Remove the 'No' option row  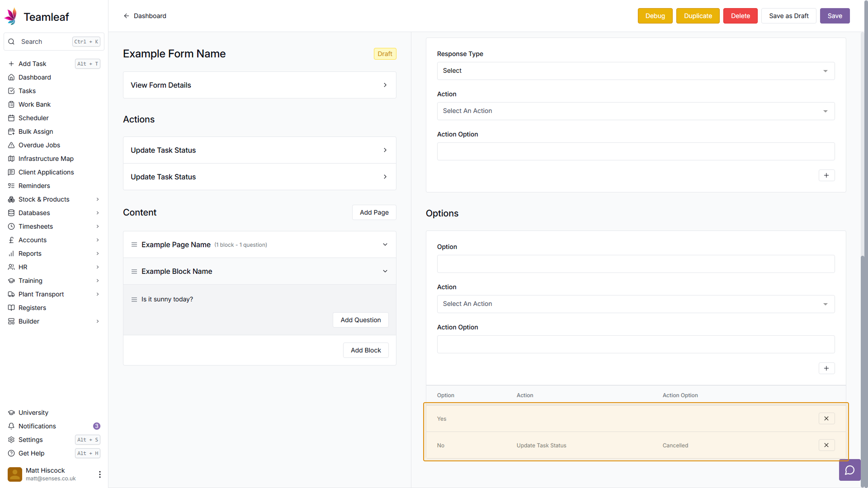click(x=826, y=445)
